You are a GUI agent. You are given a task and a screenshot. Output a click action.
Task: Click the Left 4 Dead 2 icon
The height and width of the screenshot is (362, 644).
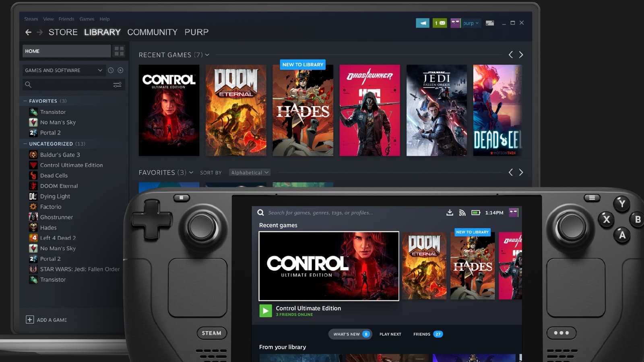(x=33, y=238)
